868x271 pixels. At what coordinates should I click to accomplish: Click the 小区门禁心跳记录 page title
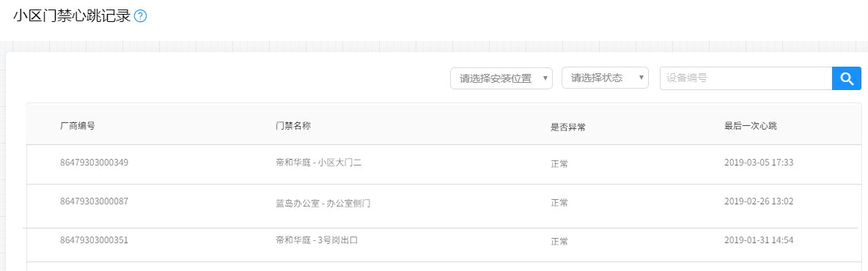pyautogui.click(x=72, y=17)
